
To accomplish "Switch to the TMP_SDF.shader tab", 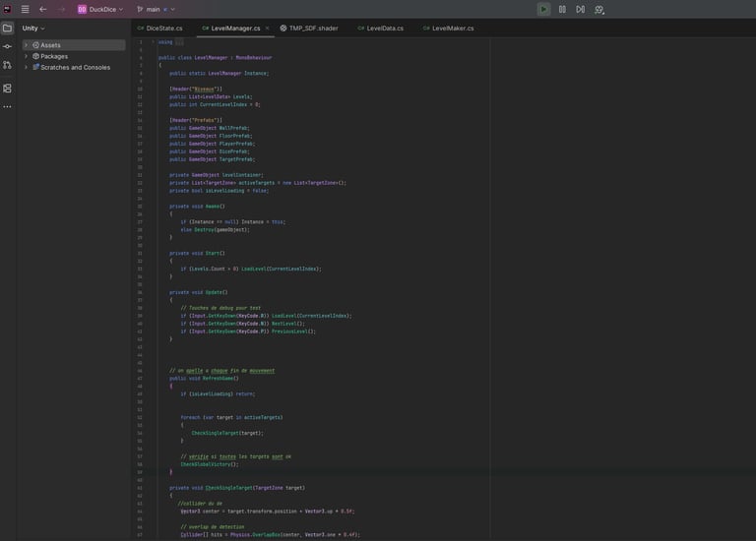I will pyautogui.click(x=313, y=29).
